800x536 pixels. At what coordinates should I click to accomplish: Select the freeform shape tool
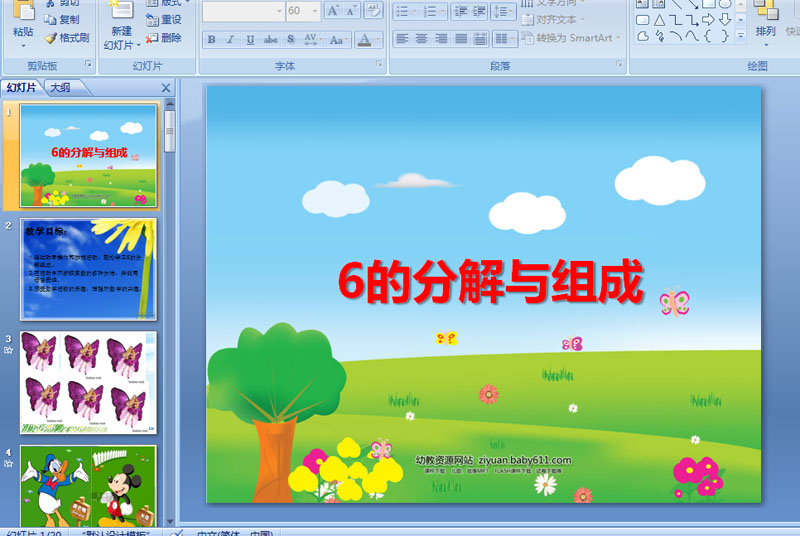tap(643, 36)
